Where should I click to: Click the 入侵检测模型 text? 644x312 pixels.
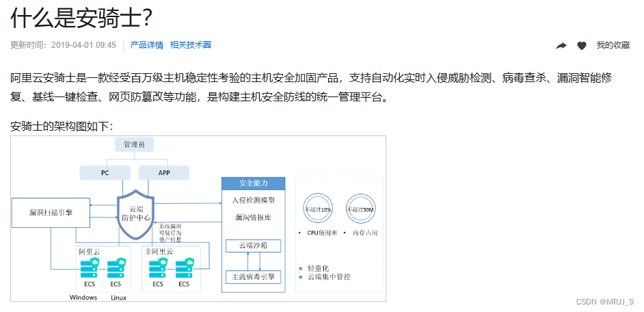coord(254,200)
